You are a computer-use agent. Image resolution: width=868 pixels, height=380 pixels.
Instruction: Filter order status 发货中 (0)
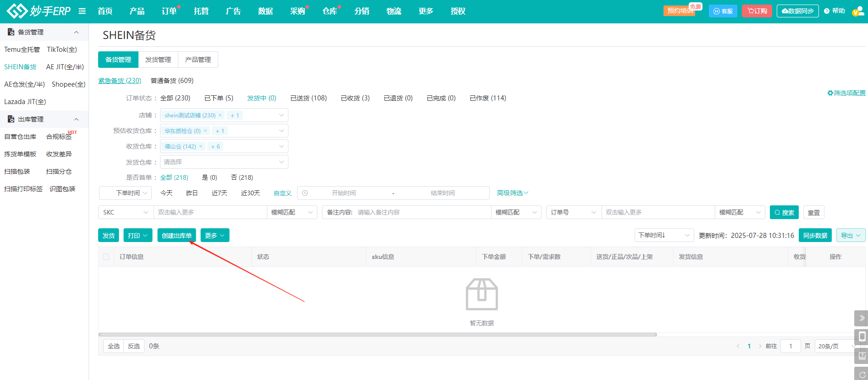(x=262, y=98)
